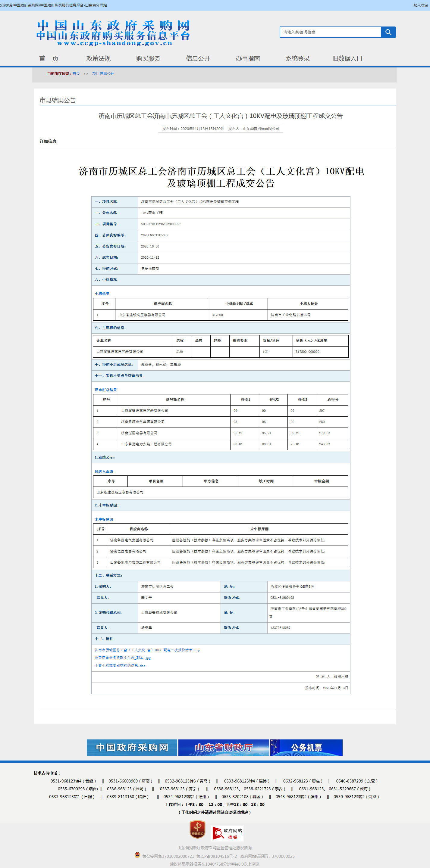
Task: Open the 政策法规 menu item
Action: [x=99, y=58]
